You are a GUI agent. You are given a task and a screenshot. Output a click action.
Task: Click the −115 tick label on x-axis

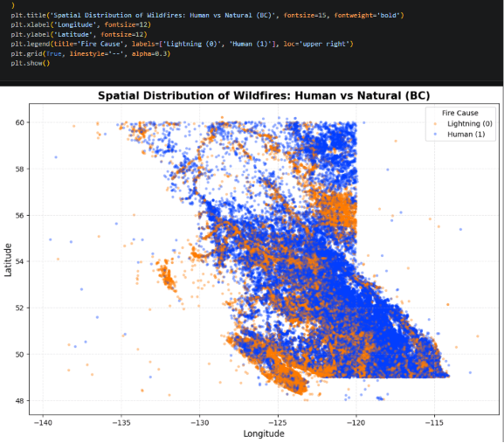[435, 422]
